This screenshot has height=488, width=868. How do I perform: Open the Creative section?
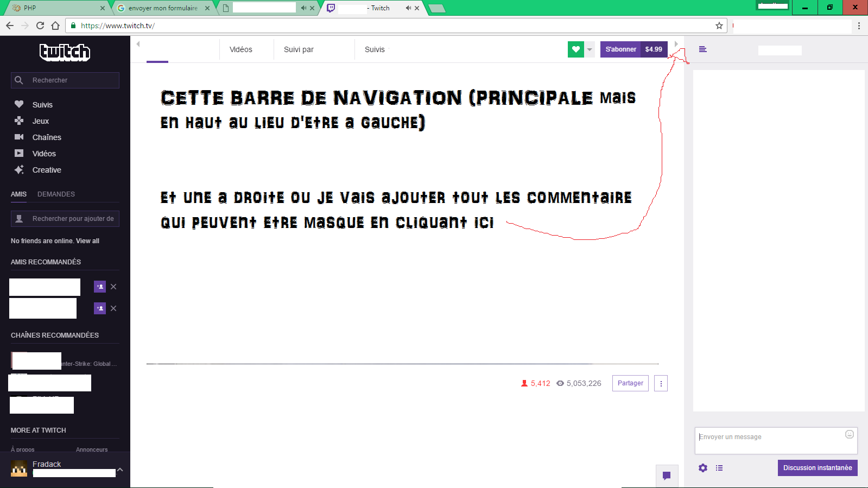[x=46, y=170]
